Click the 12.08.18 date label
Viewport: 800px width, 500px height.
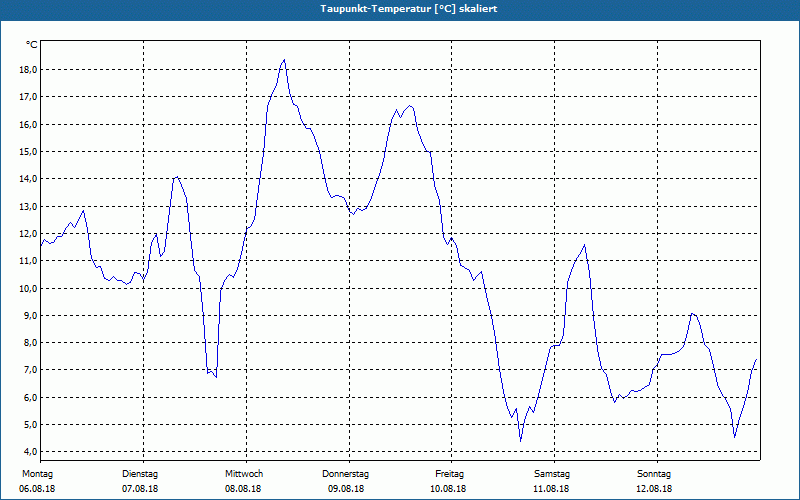(654, 489)
